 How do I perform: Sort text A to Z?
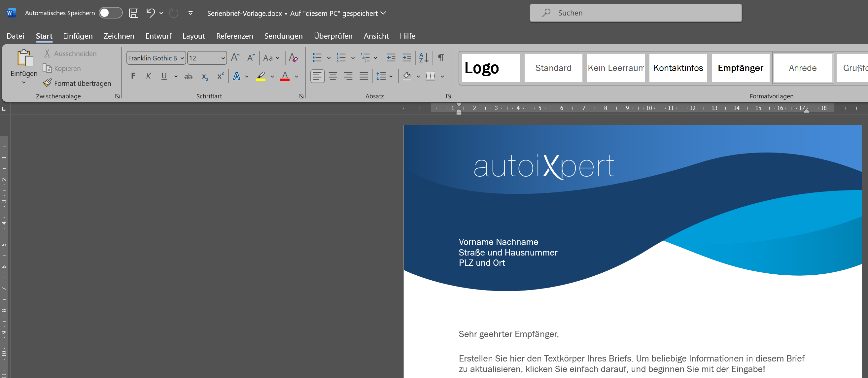(424, 58)
